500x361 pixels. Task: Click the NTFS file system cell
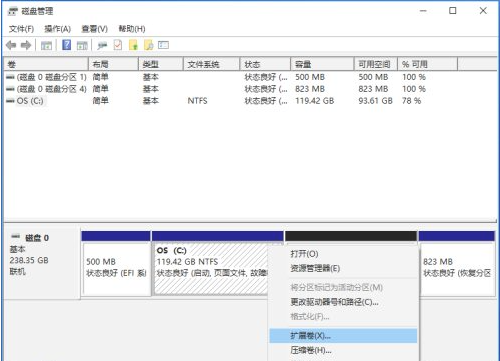197,101
